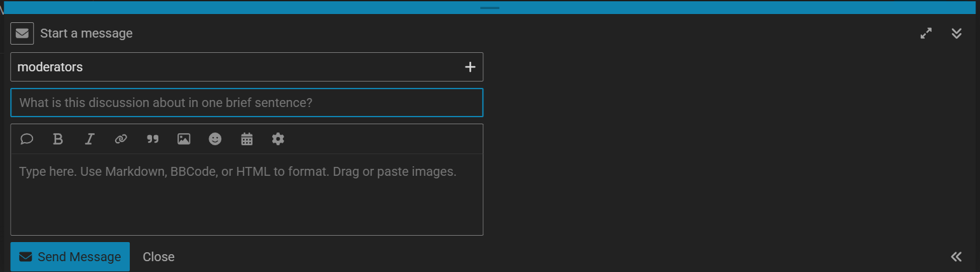Viewport: 980px width, 272px height.
Task: Open the envelope composer actions menu
Action: pyautogui.click(x=22, y=33)
